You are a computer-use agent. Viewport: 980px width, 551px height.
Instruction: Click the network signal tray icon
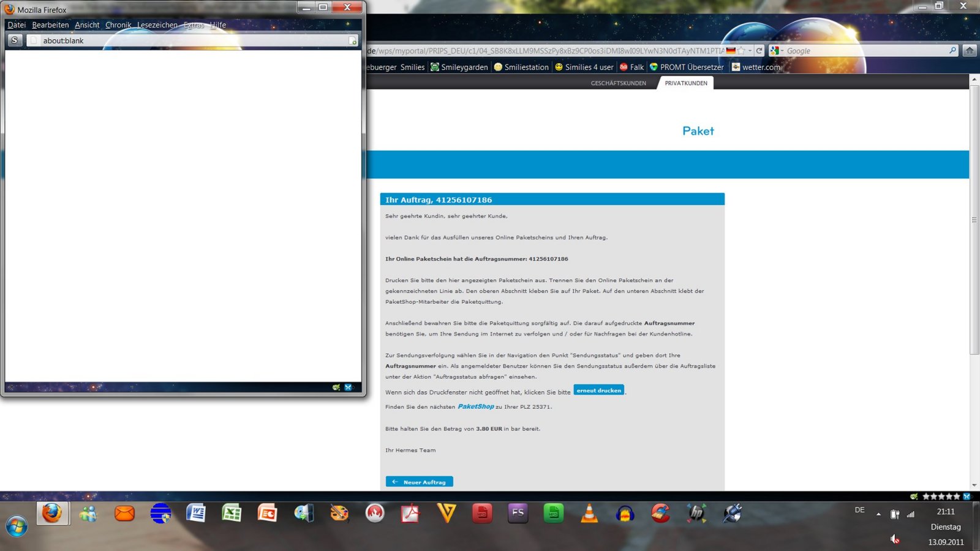pos(911,514)
